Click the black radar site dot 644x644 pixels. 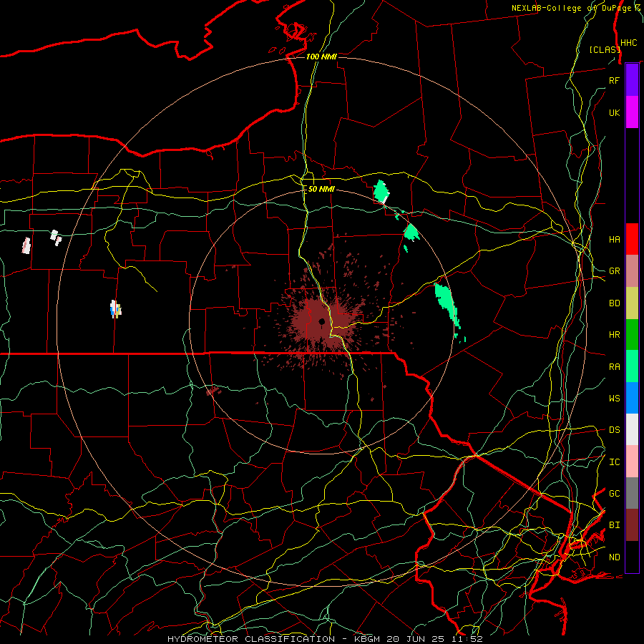point(321,321)
